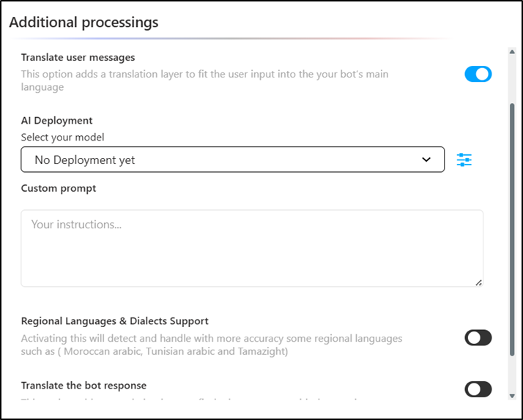Screen dimensions: 523x420
Task: Click the Select your model label
Action: point(63,138)
